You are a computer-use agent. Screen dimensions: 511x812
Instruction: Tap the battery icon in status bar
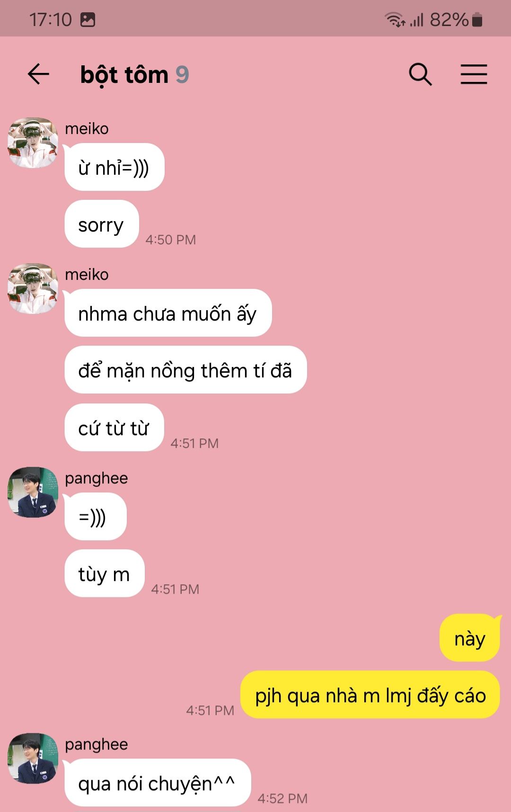477,20
